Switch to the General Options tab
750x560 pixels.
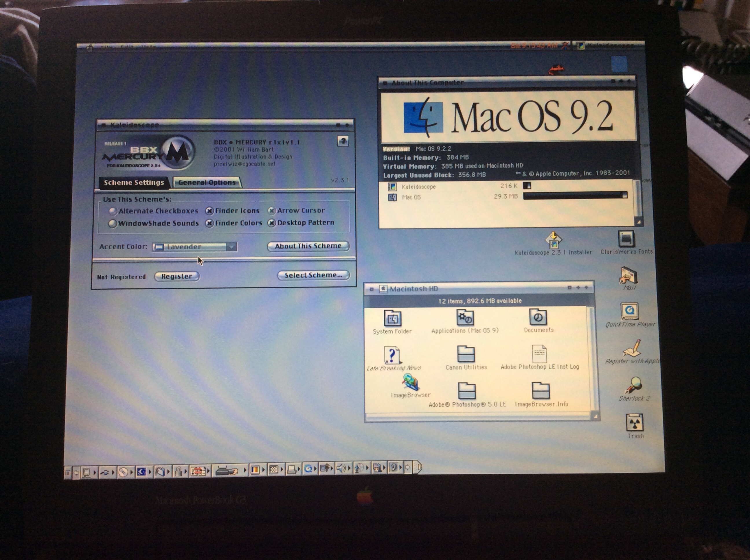click(x=207, y=182)
